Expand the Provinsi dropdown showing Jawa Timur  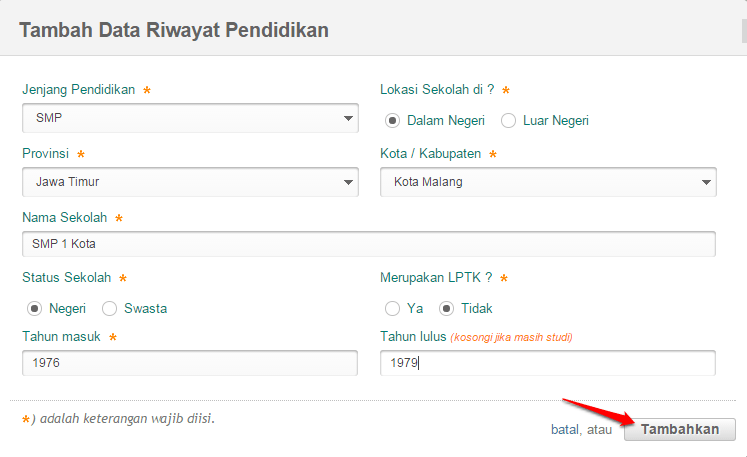tap(190, 182)
